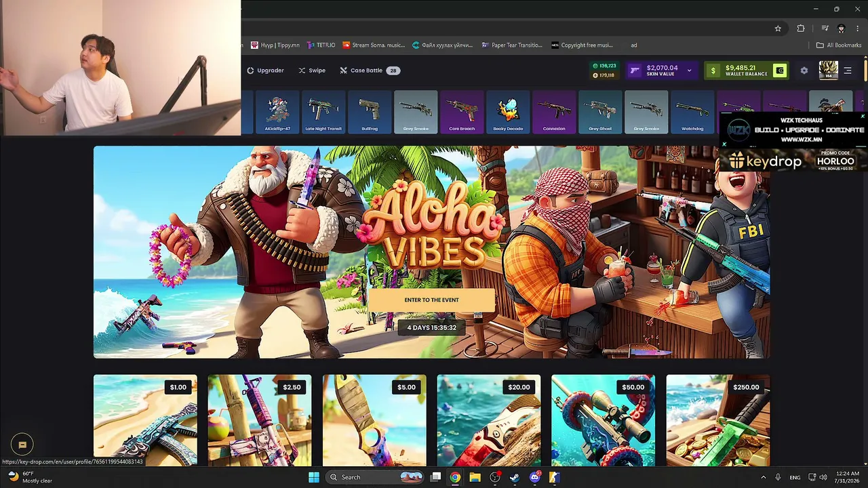Open Chrome three-dot menu
868x488 pixels.
click(858, 28)
